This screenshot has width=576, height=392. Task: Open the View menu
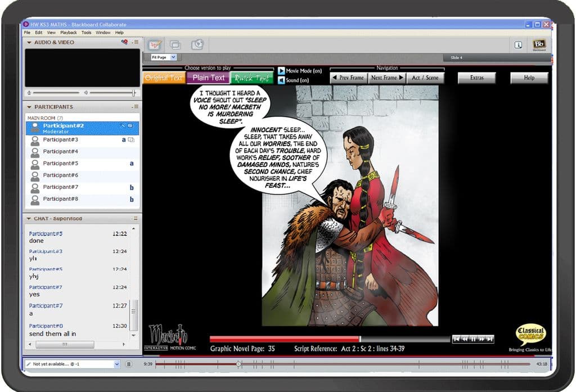51,32
